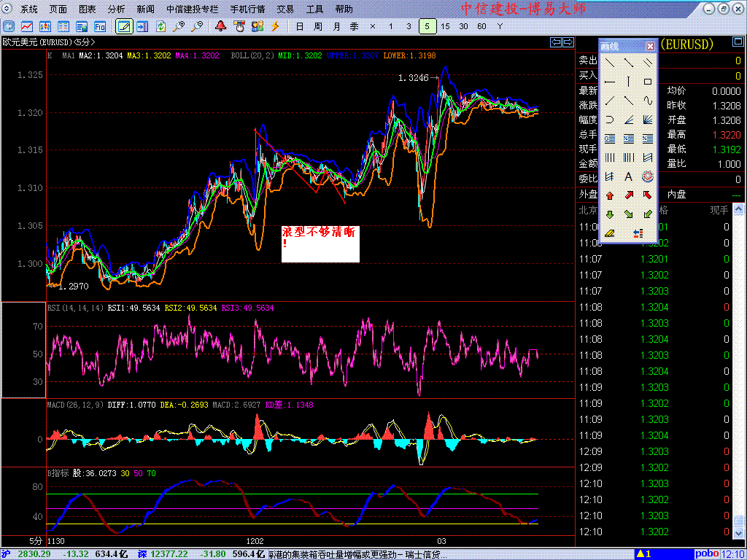Select the line segment with endpoints tool
This screenshot has height=560, width=747.
628,63
